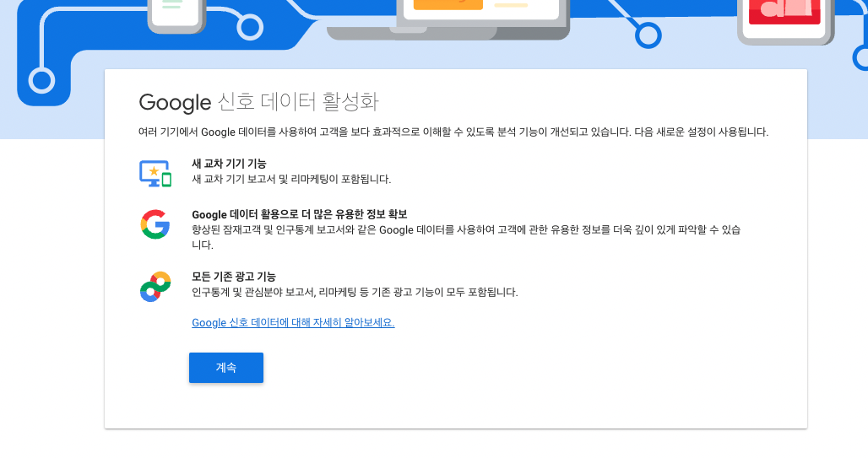This screenshot has height=458, width=868.
Task: Click the Google G logo icon
Action: pos(155,224)
